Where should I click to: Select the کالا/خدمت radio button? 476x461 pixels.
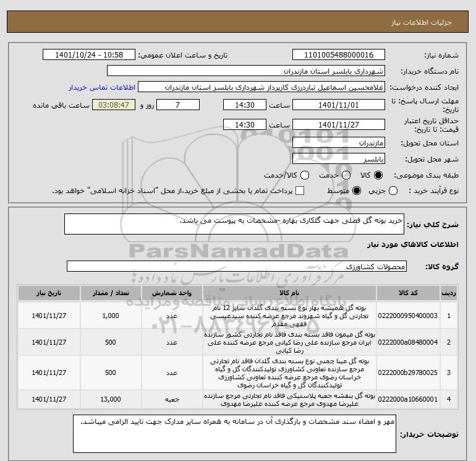pos(305,175)
